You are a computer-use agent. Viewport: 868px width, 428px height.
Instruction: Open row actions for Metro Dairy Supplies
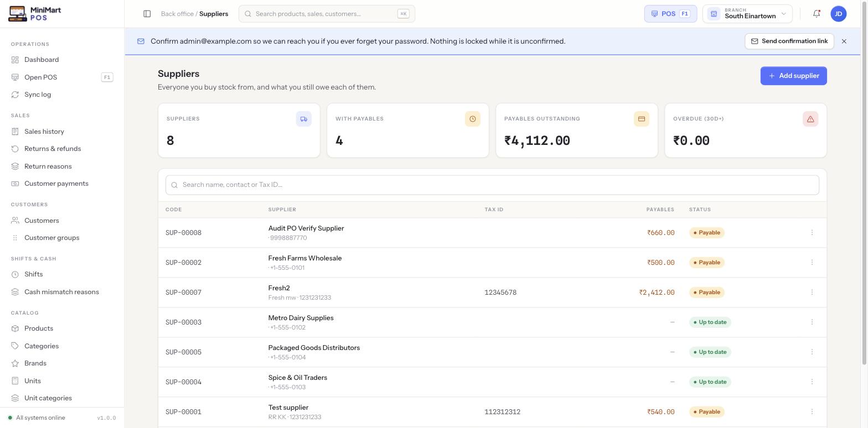tap(812, 322)
